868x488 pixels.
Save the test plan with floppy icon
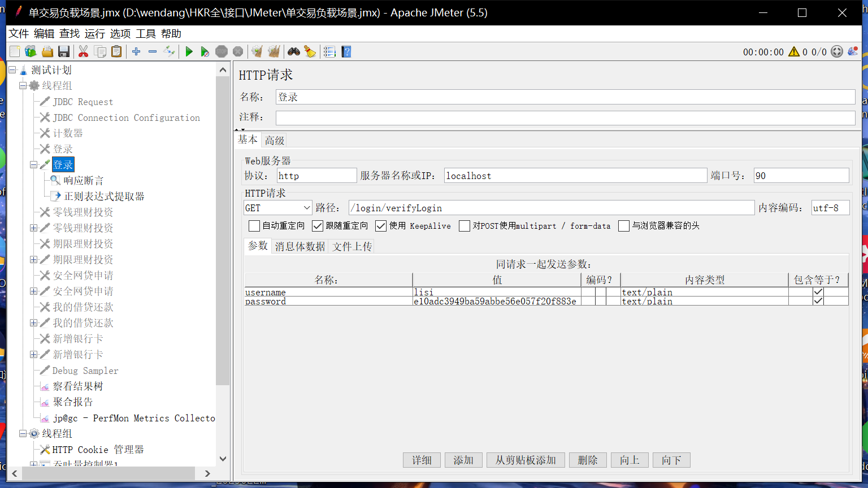[x=64, y=52]
